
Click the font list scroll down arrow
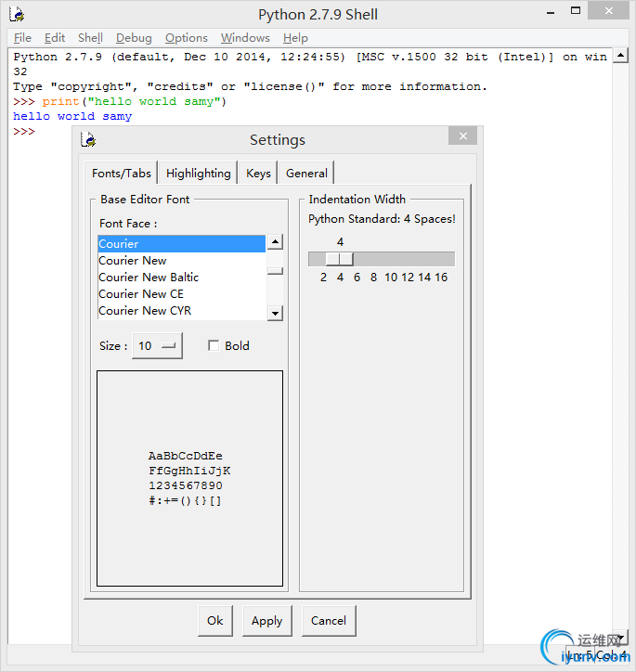pos(275,313)
